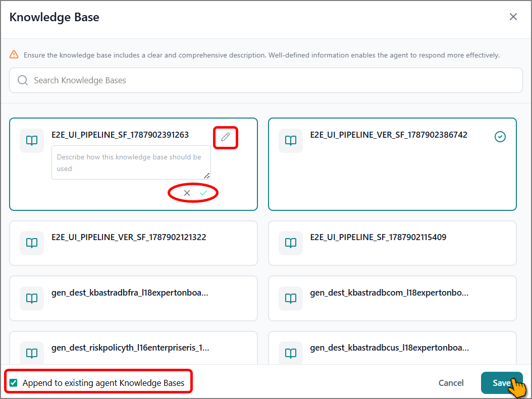Confirm description with the green checkmark icon
532x399 pixels.
click(203, 193)
